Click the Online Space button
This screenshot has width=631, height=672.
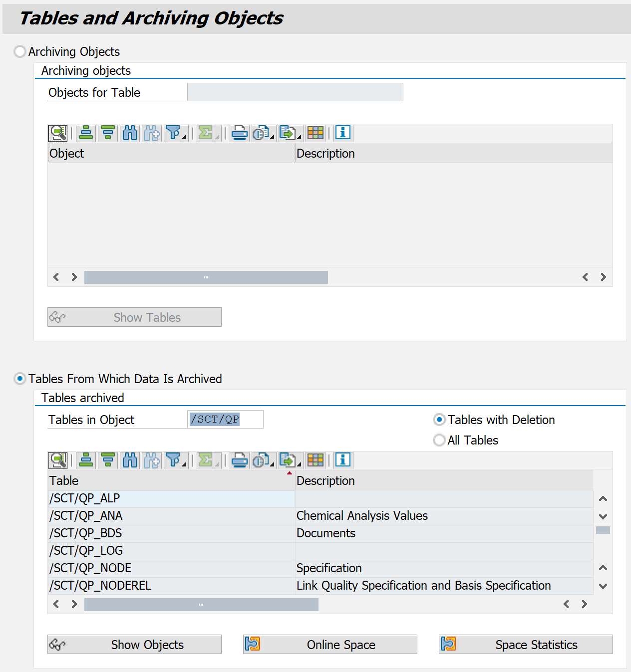330,645
